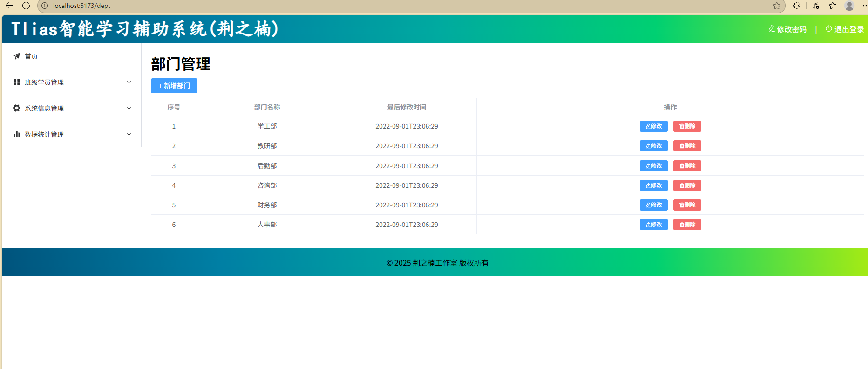Viewport: 868px width, 369px height.
Task: Expand the 班级学员管理 submenu chevron
Action: (x=129, y=82)
